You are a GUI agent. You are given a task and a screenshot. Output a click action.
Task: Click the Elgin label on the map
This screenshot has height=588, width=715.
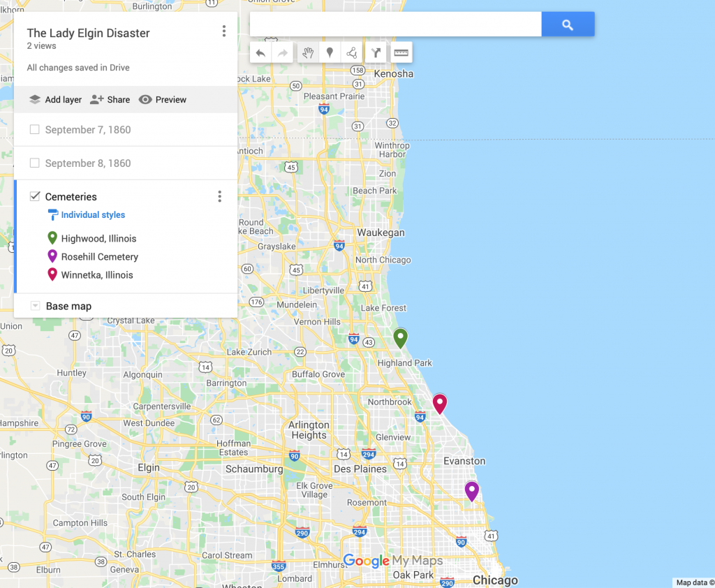[149, 468]
